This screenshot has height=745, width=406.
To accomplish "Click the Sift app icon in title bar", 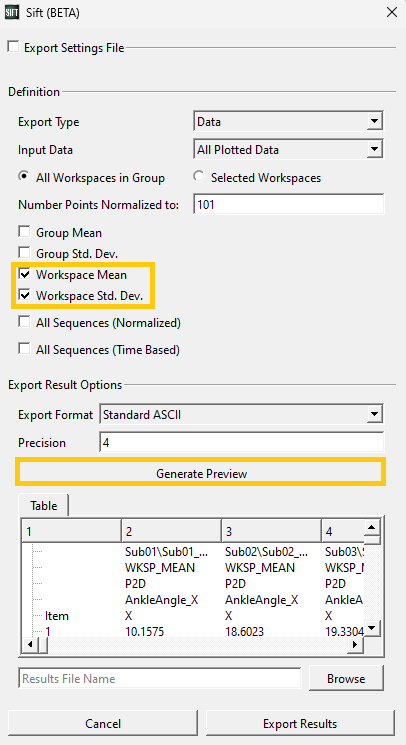I will (x=12, y=12).
